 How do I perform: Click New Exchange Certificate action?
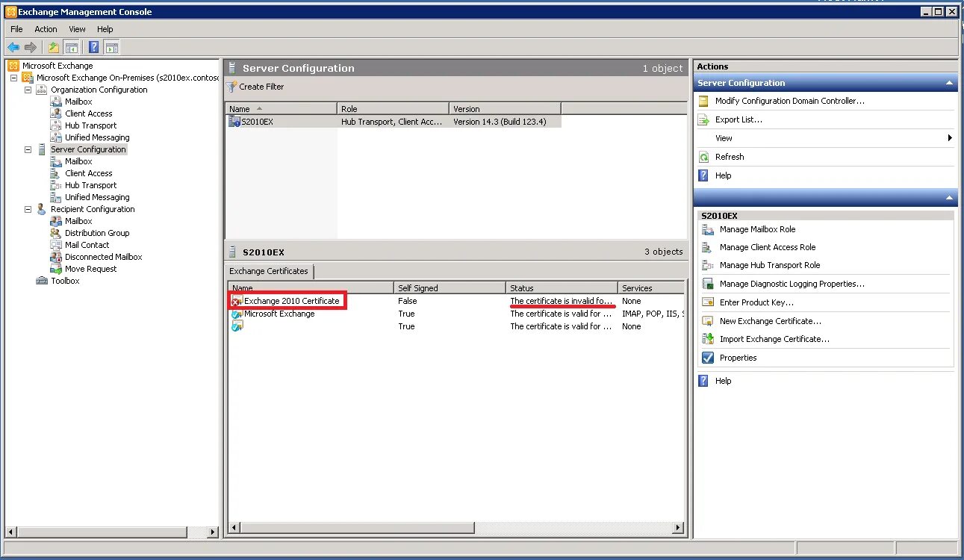pyautogui.click(x=771, y=321)
